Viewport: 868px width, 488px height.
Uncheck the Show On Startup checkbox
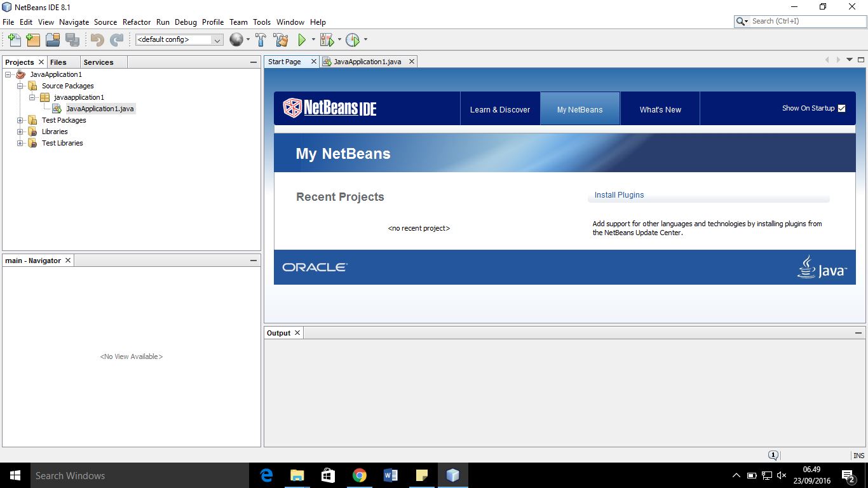pos(841,108)
